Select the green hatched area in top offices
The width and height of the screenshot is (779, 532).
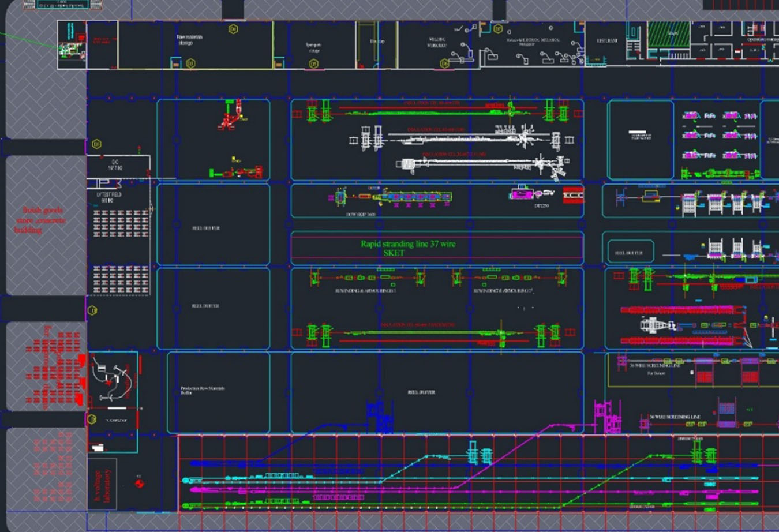coord(668,37)
